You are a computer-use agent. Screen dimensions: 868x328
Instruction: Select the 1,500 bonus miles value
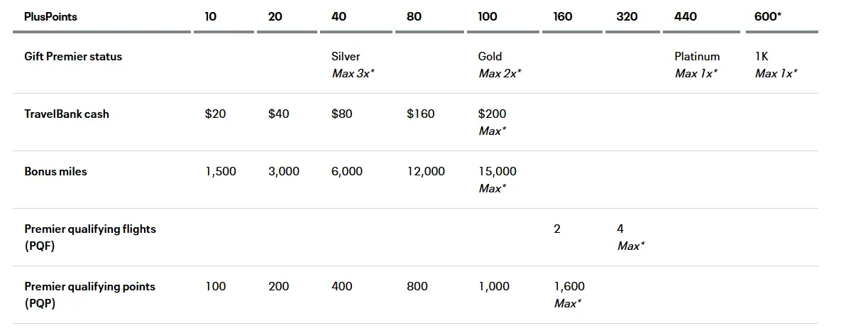tap(221, 171)
